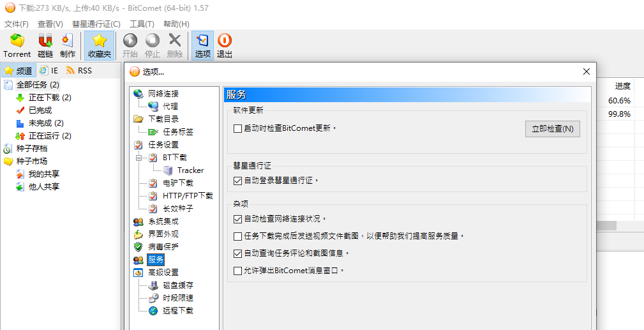Select 任务设置 in options tree
The height and width of the screenshot is (330, 644).
tap(163, 145)
